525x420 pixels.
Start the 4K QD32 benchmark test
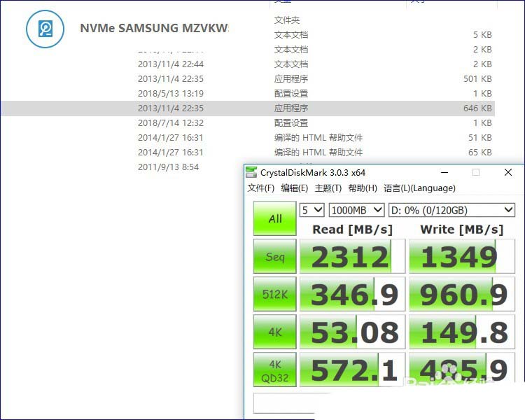pyautogui.click(x=275, y=370)
